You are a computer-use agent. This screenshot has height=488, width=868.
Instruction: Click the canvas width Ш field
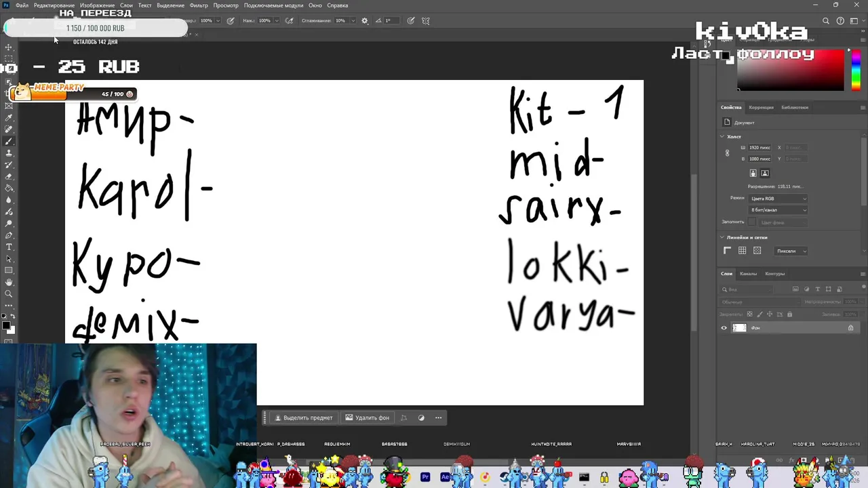(x=760, y=147)
